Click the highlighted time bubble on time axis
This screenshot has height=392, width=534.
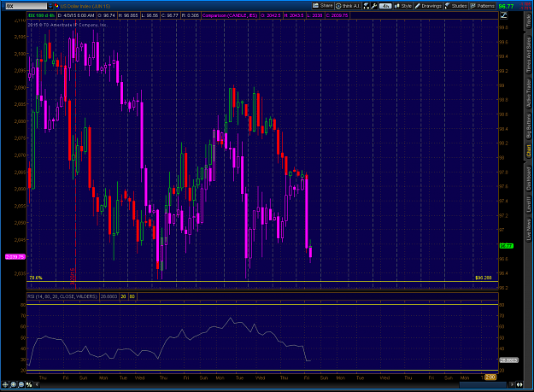point(490,377)
